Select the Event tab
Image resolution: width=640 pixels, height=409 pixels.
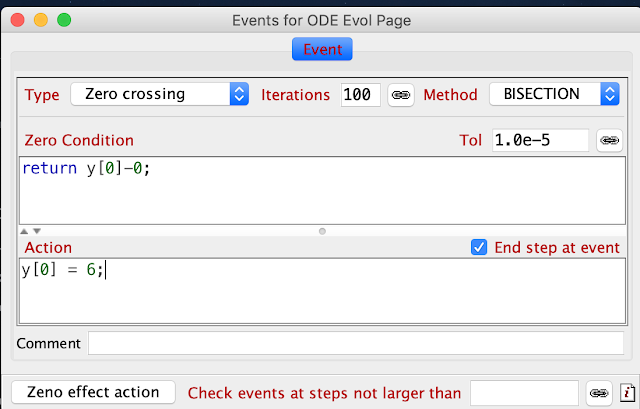[x=322, y=49]
